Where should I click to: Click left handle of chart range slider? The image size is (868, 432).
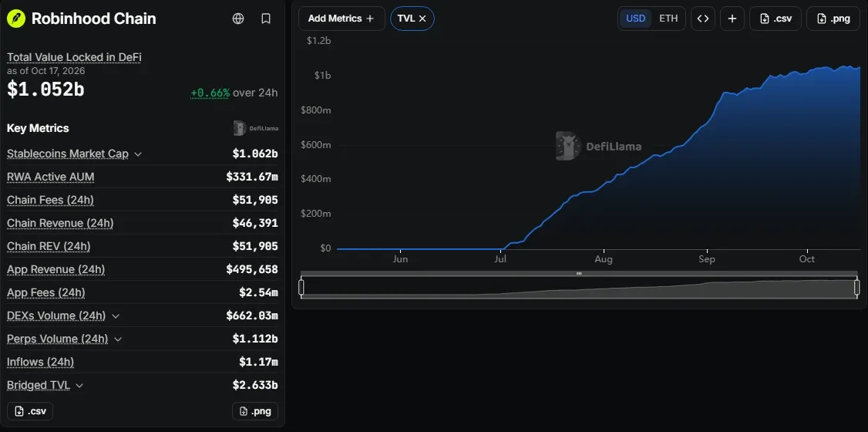point(301,288)
